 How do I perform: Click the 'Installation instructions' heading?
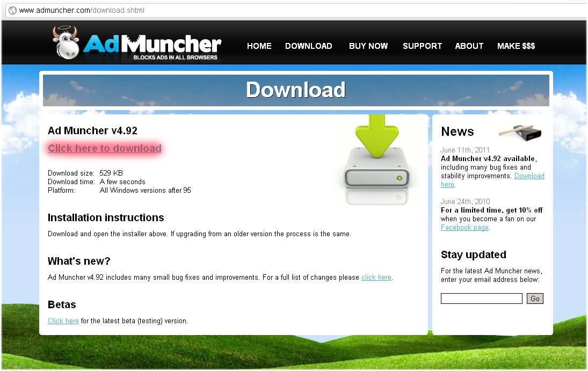[106, 217]
